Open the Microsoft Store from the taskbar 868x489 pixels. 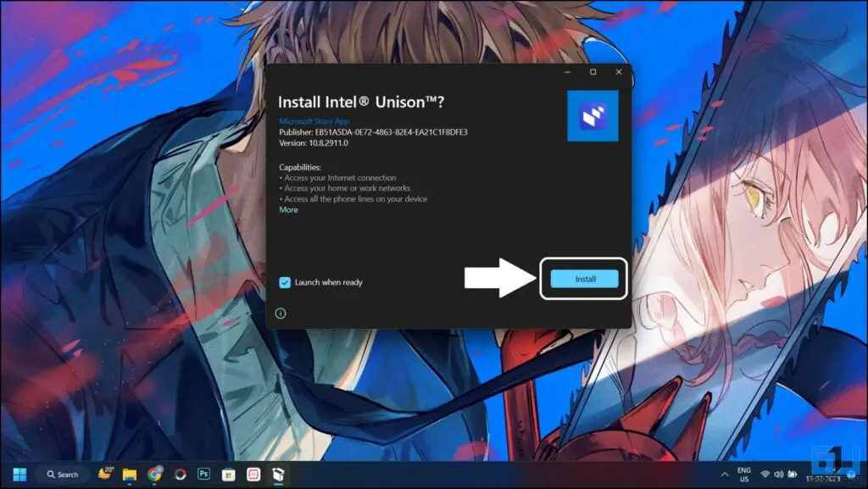pyautogui.click(x=228, y=475)
